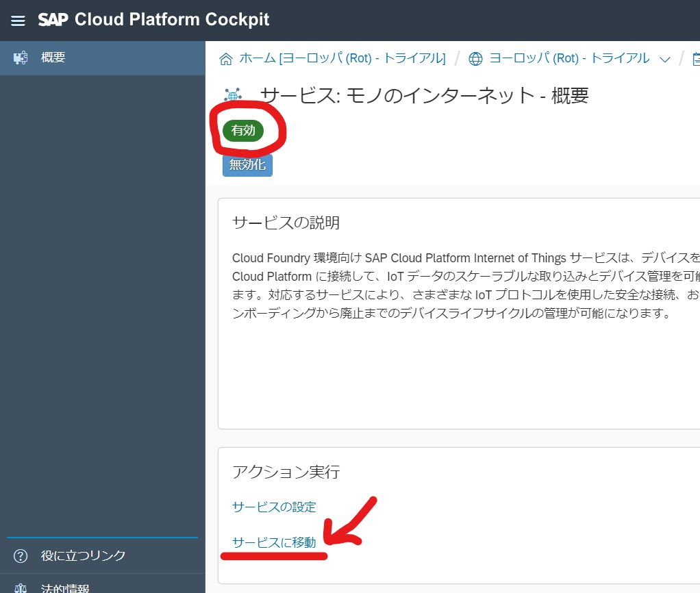Open ヨーロッパ (Rot) - トライアル breadcrumb link

click(x=569, y=58)
